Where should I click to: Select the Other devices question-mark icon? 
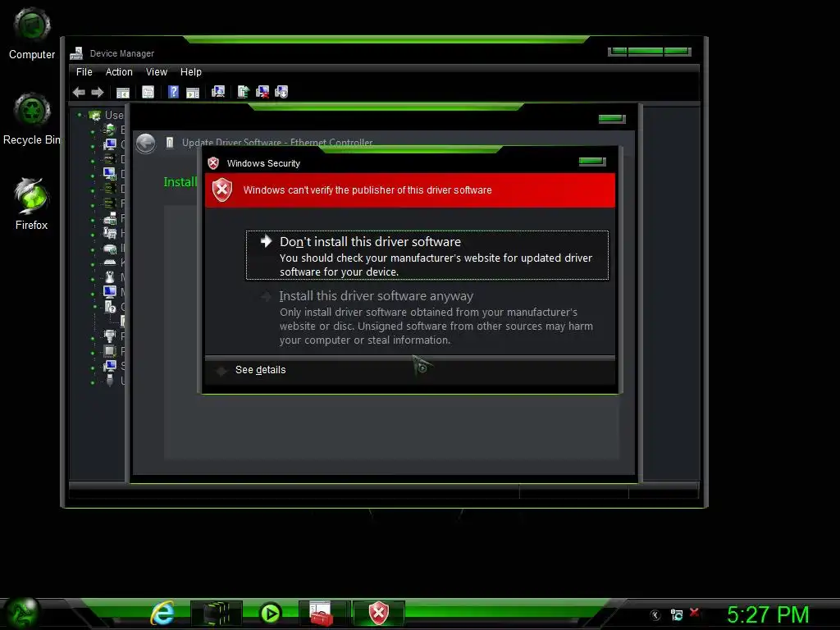111,307
